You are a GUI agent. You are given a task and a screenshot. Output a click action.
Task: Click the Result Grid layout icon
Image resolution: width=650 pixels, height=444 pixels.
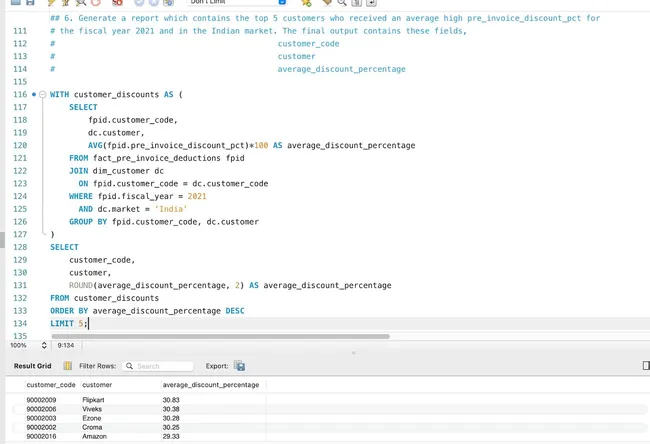click(65, 366)
